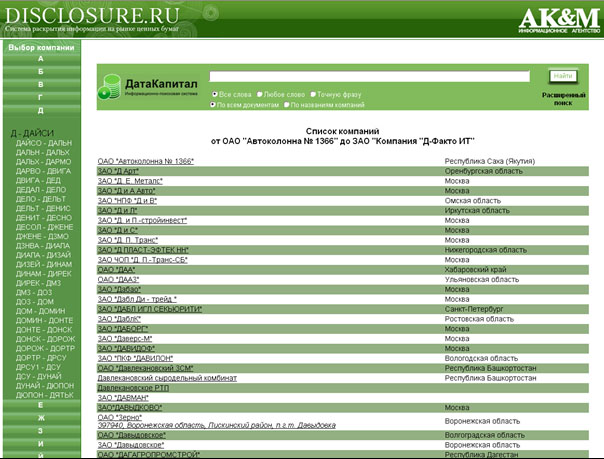The image size is (604, 459).
Task: Open company ОАО "Зерно"
Action: click(119, 417)
